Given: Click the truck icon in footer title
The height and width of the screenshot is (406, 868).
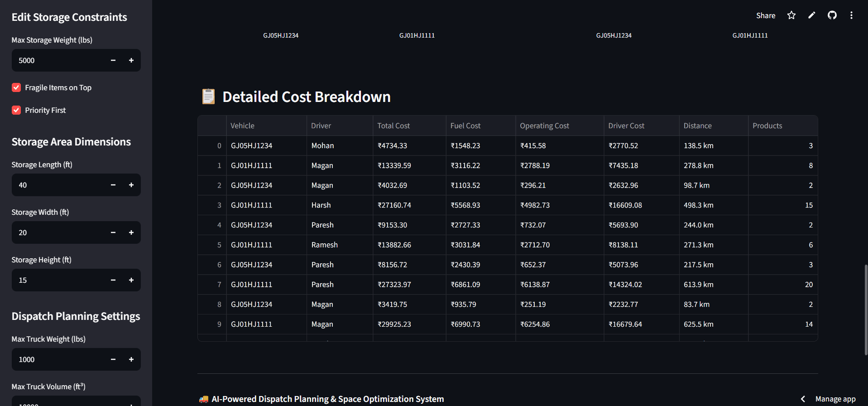Looking at the screenshot, I should coord(204,399).
